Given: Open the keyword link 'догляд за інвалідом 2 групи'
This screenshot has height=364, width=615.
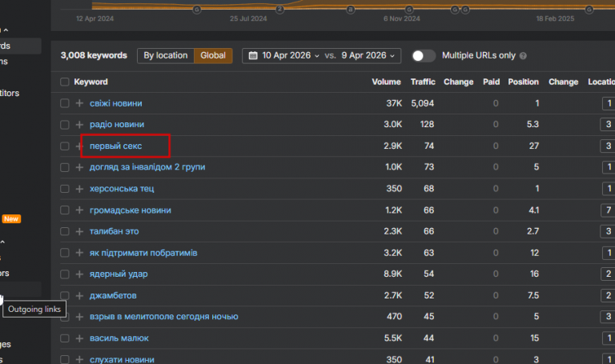Looking at the screenshot, I should [x=147, y=167].
